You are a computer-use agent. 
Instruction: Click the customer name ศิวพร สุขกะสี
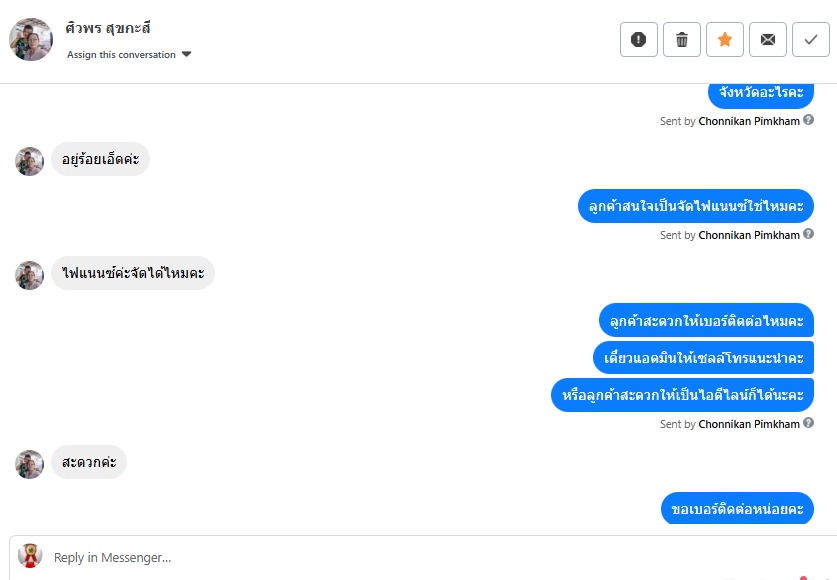[108, 28]
